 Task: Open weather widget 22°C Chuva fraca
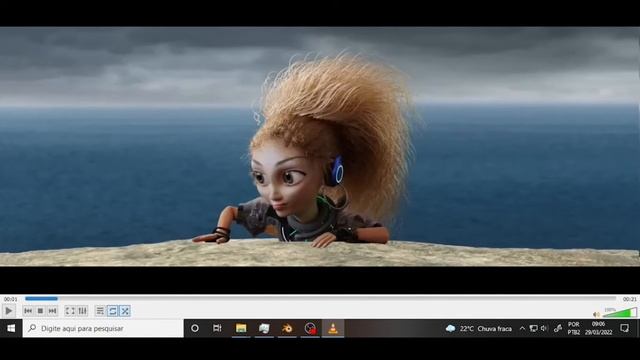tap(478, 329)
